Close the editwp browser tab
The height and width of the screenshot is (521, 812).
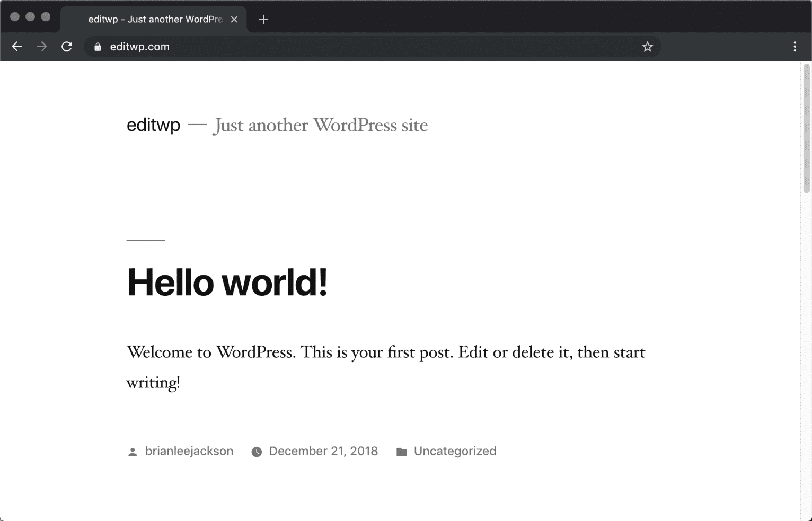(x=234, y=19)
